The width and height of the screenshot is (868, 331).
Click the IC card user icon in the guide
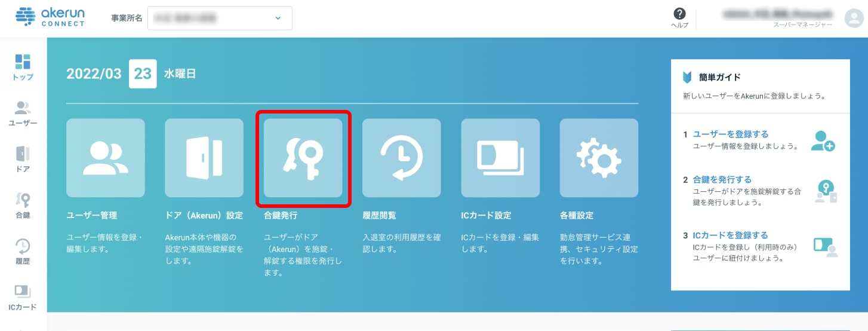[x=826, y=247]
